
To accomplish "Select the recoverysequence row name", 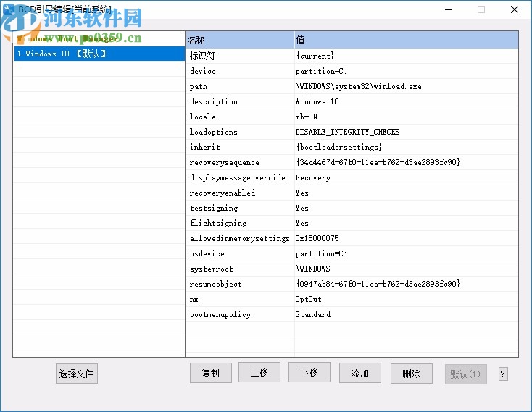I will (224, 163).
